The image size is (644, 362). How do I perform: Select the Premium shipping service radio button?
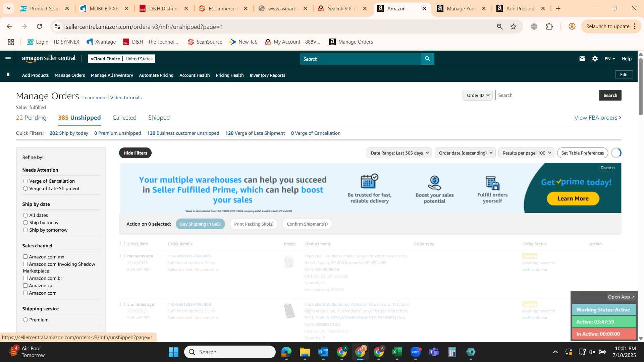pyautogui.click(x=25, y=320)
